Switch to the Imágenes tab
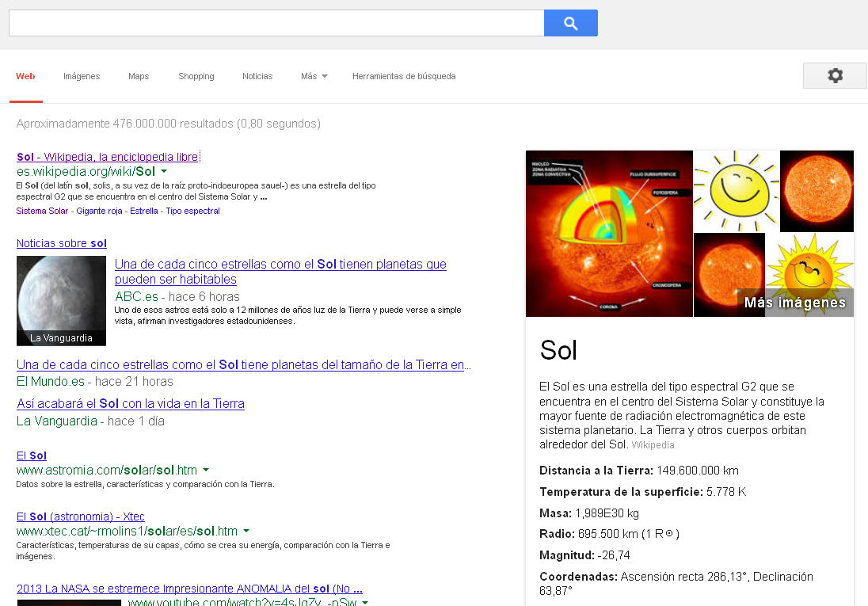Screen dimensions: 868x606 [82, 76]
